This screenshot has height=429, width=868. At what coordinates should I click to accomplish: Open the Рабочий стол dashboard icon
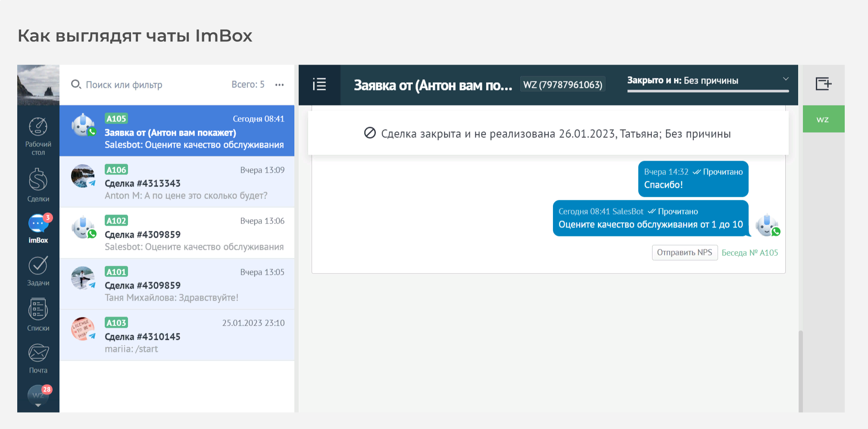click(x=38, y=127)
